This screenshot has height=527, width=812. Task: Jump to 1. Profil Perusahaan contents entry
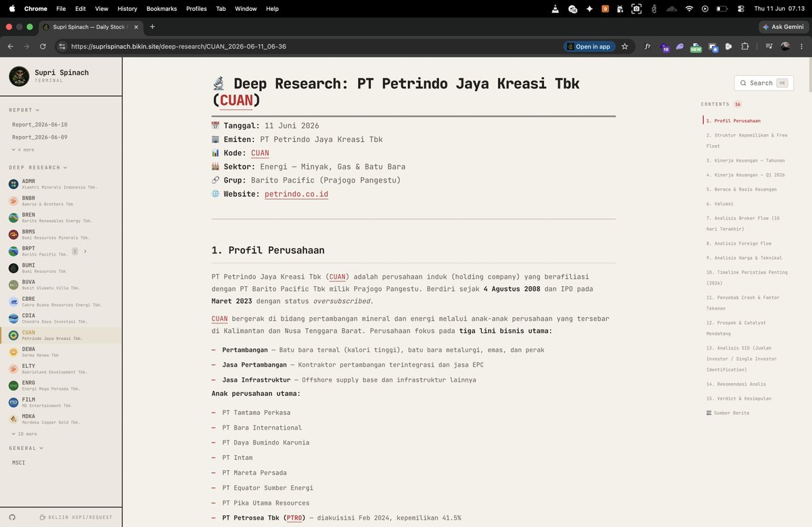point(733,120)
